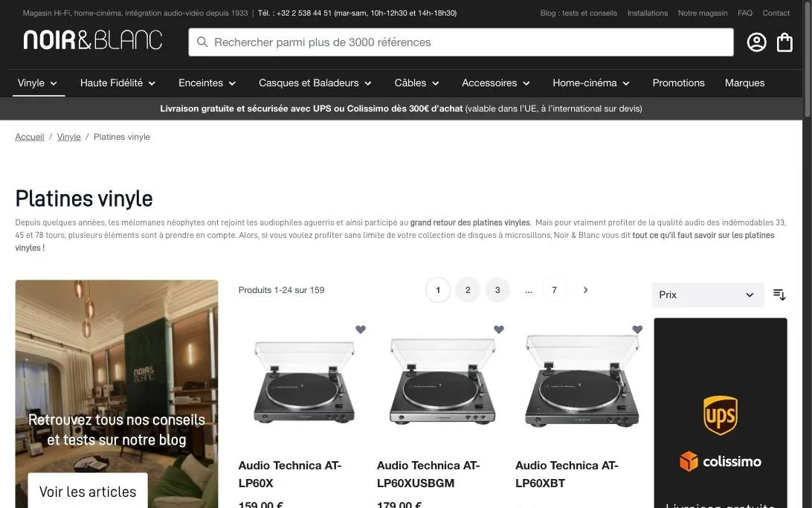The image size is (812, 508).
Task: Select page 1 in pagination
Action: point(438,290)
